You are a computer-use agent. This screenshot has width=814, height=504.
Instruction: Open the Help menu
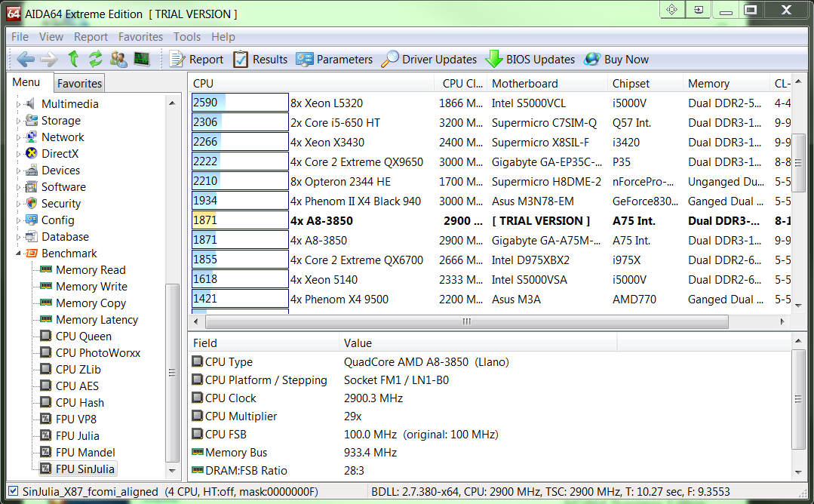coord(223,37)
